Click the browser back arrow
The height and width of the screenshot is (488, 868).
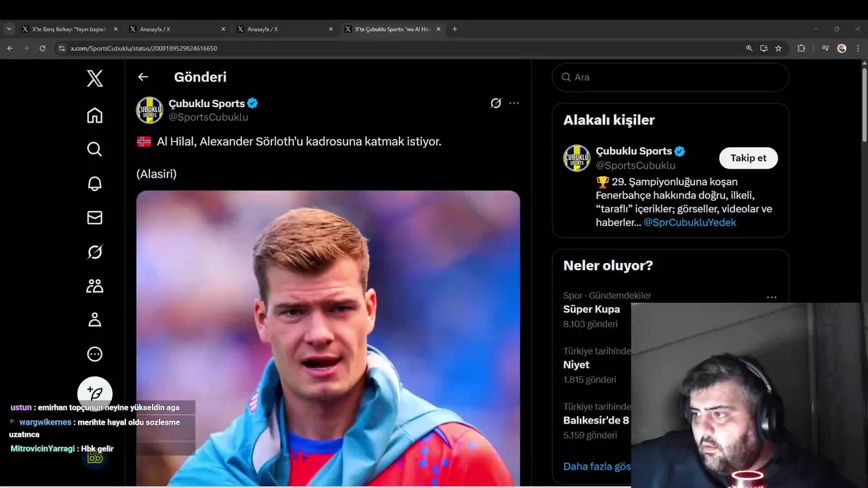click(9, 48)
